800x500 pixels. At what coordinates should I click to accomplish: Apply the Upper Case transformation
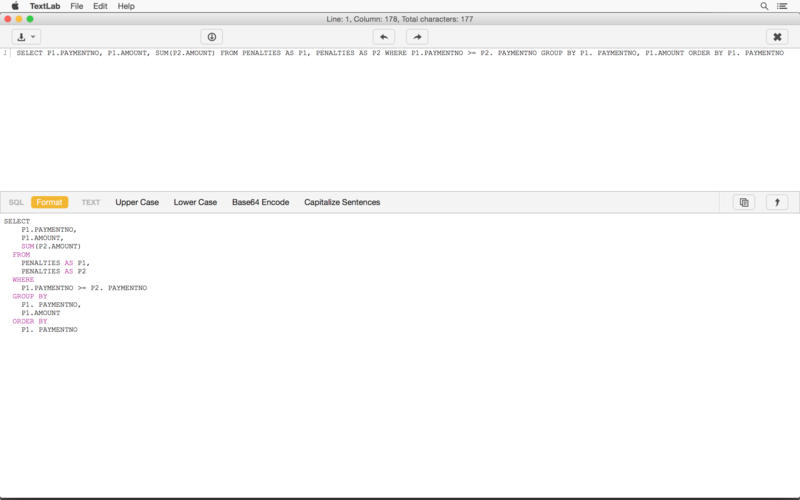point(137,202)
